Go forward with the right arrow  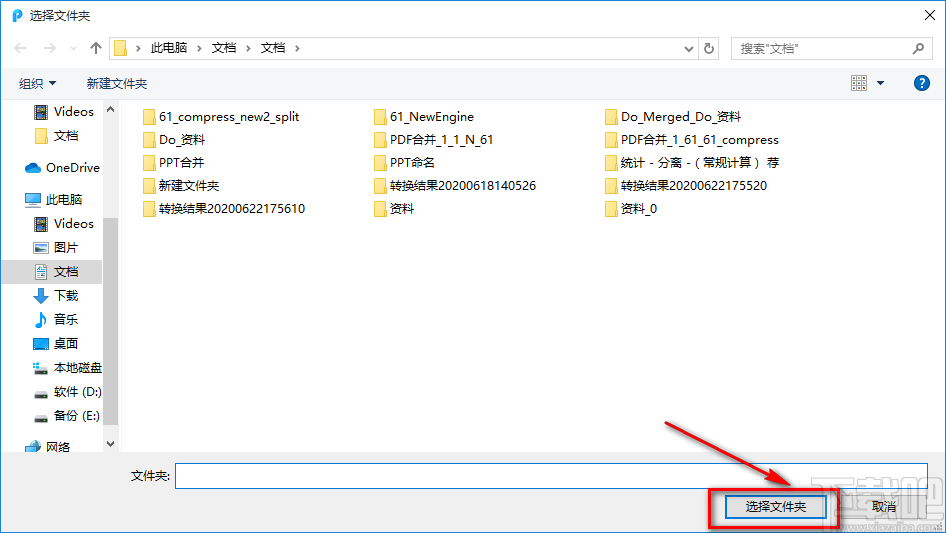tap(49, 48)
